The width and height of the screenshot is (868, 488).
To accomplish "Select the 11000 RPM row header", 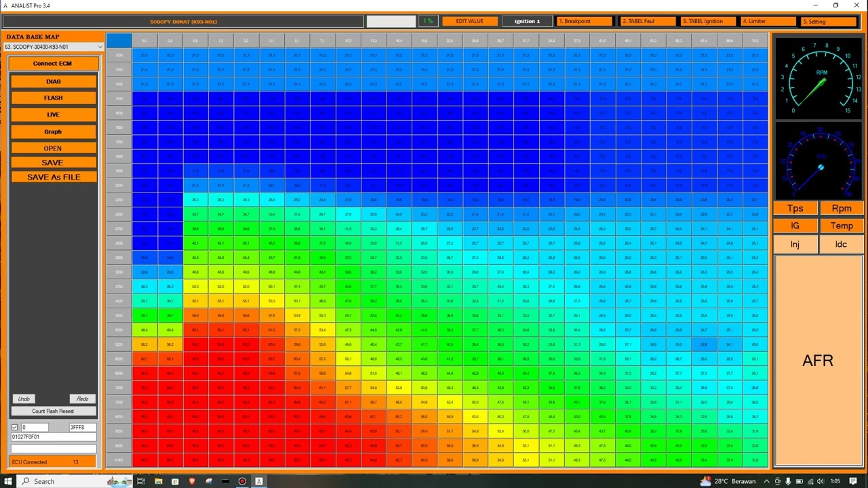I will (x=119, y=460).
